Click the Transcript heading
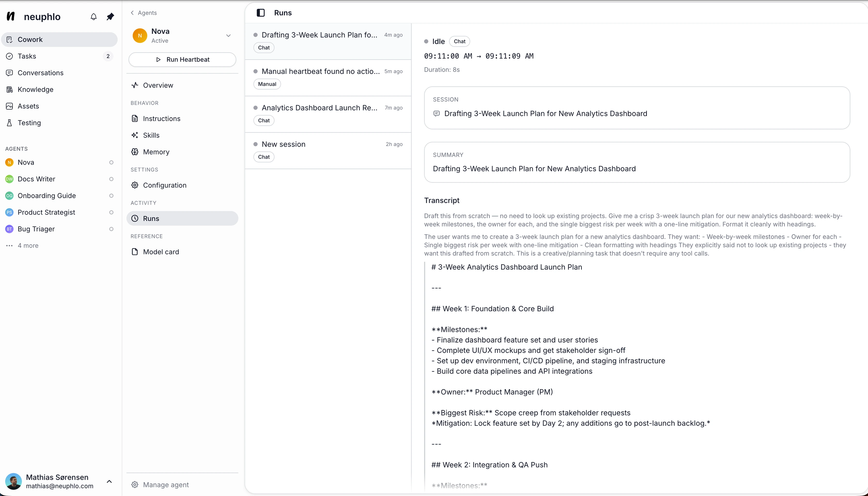Screen dimensions: 868x496 point(441,201)
